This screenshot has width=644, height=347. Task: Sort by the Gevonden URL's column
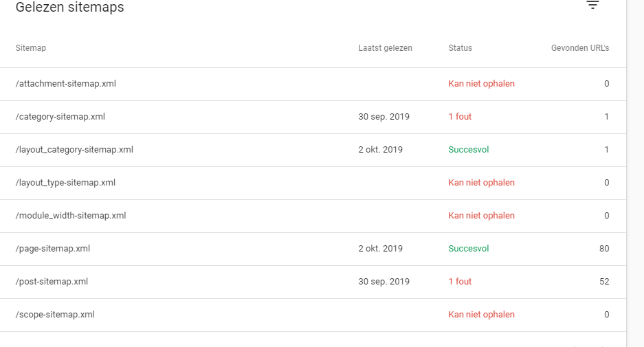[580, 48]
